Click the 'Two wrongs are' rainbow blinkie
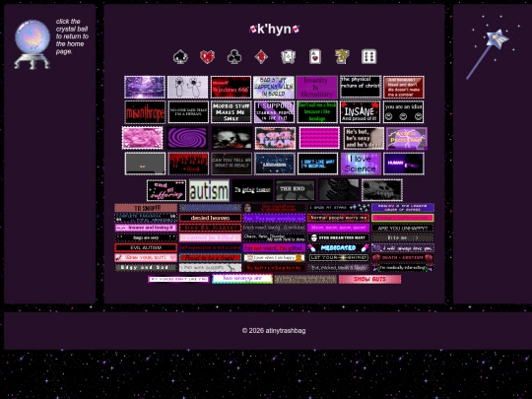This screenshot has height=399, width=532. (x=242, y=279)
